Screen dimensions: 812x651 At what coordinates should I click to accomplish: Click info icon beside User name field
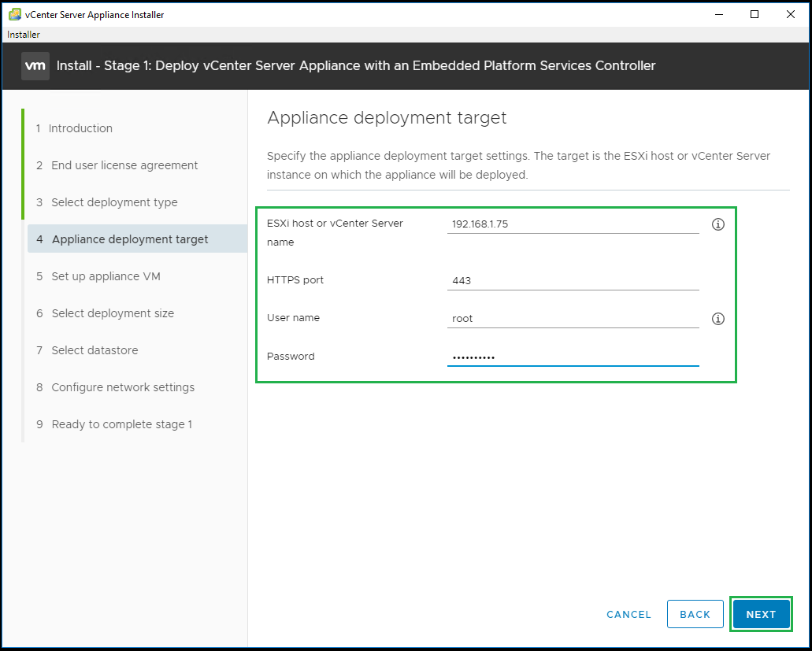(x=717, y=319)
